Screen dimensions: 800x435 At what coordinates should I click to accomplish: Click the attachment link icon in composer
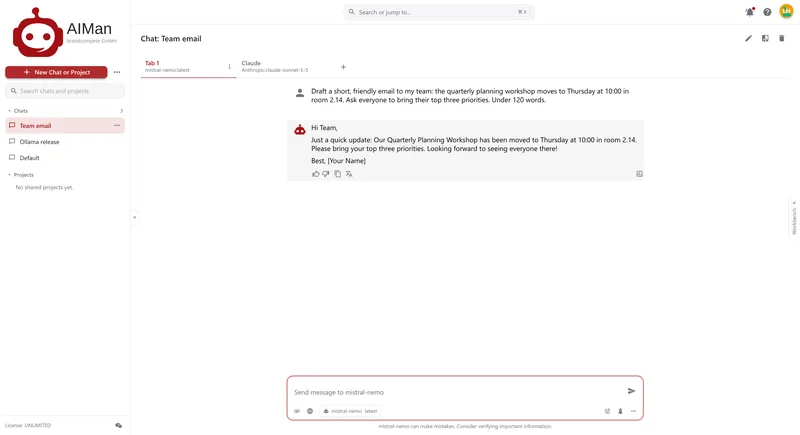point(297,411)
